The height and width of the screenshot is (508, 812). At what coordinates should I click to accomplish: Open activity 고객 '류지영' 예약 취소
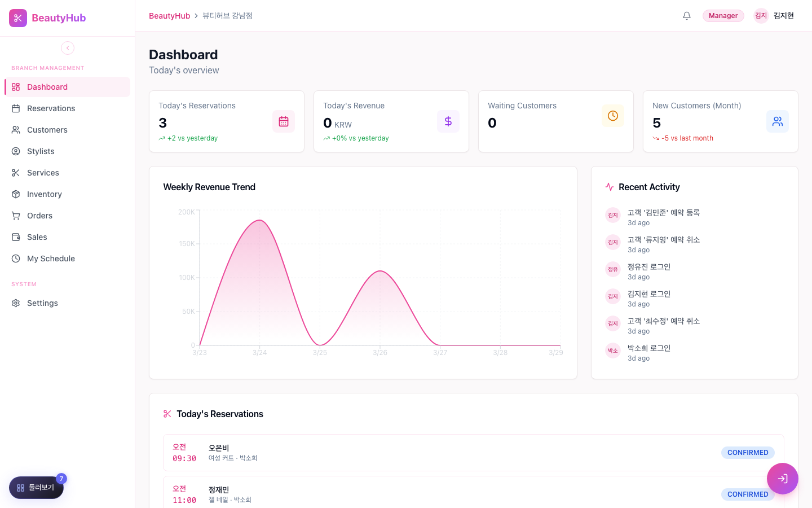695,244
